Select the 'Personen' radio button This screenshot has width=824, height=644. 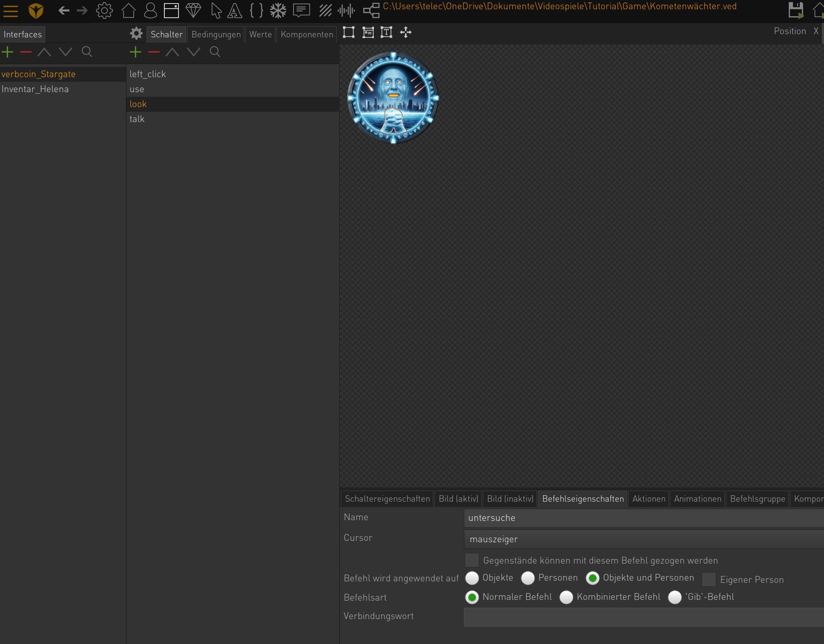[x=527, y=578]
